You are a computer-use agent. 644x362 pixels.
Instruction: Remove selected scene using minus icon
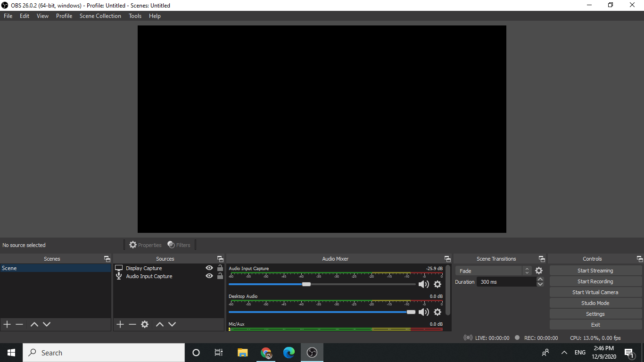tap(19, 324)
